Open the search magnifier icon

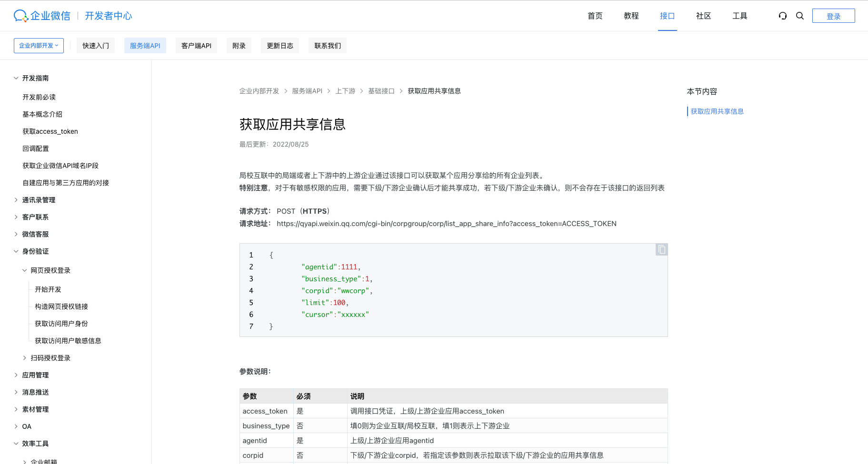coord(800,16)
